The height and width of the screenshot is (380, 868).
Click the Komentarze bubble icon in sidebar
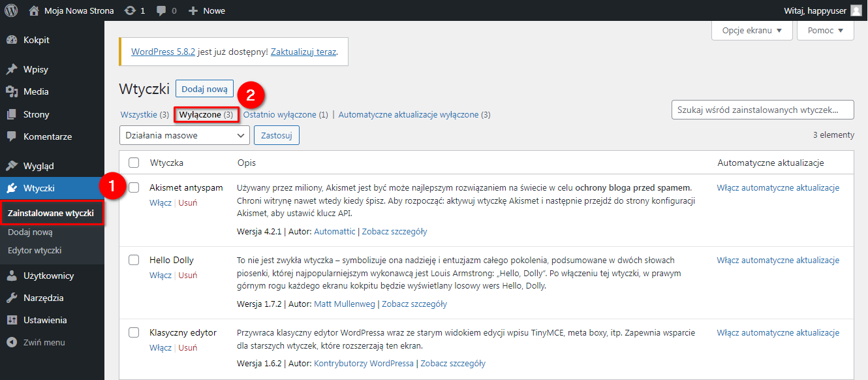[x=11, y=136]
